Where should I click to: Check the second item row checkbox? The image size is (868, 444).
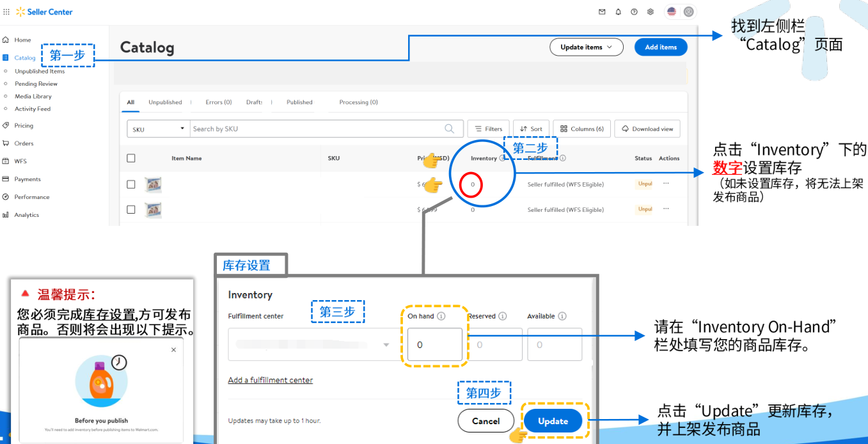point(131,209)
